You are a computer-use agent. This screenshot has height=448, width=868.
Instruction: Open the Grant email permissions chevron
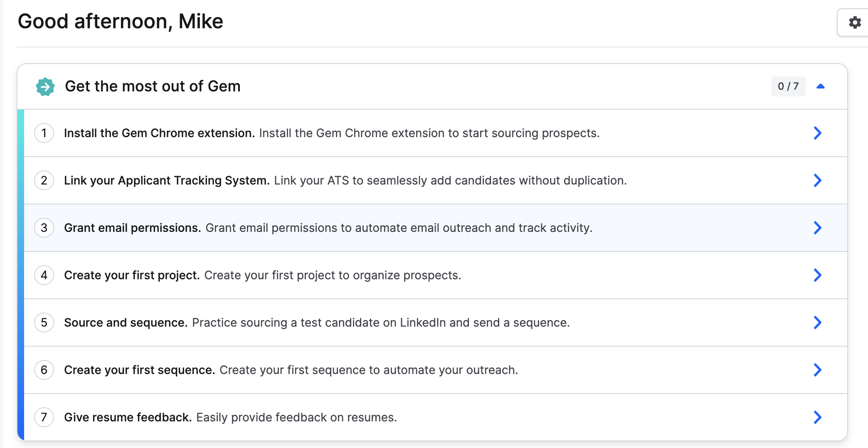tap(817, 228)
